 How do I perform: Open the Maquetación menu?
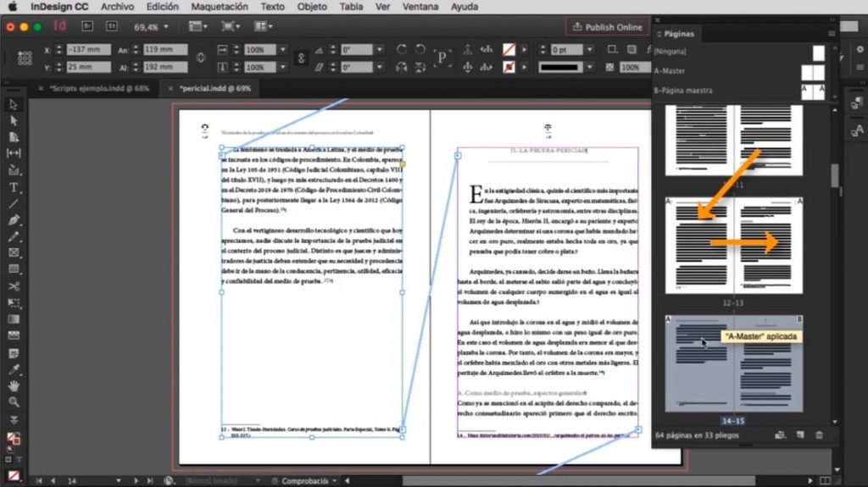(220, 7)
